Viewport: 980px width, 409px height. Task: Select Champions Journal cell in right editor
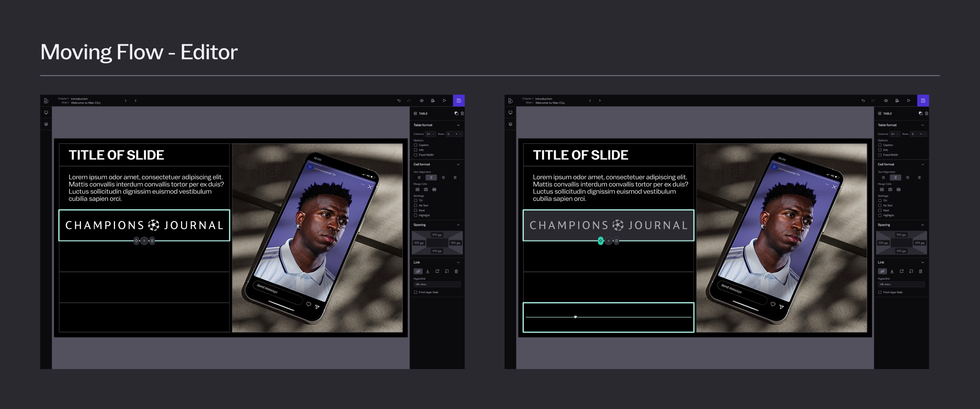pyautogui.click(x=608, y=225)
